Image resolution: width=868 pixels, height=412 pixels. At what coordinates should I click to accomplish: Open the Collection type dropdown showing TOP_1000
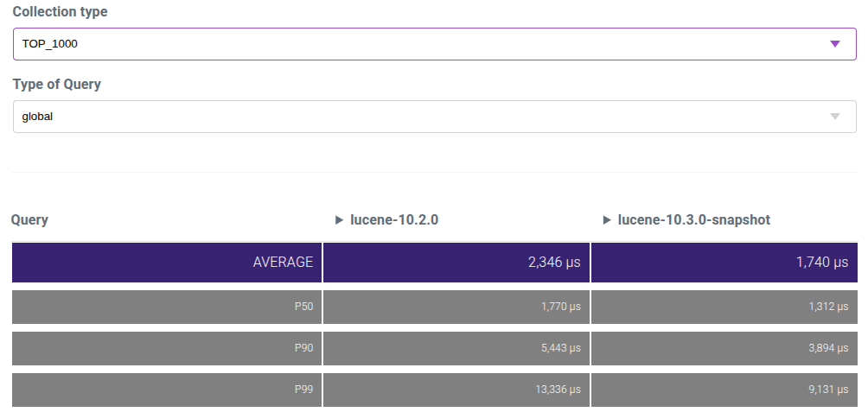point(435,44)
